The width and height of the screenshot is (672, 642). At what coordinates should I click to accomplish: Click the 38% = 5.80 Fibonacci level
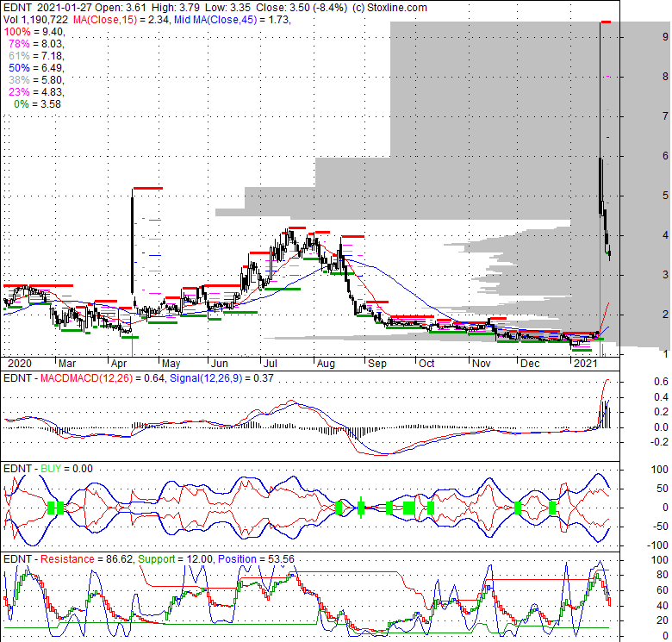[36, 80]
